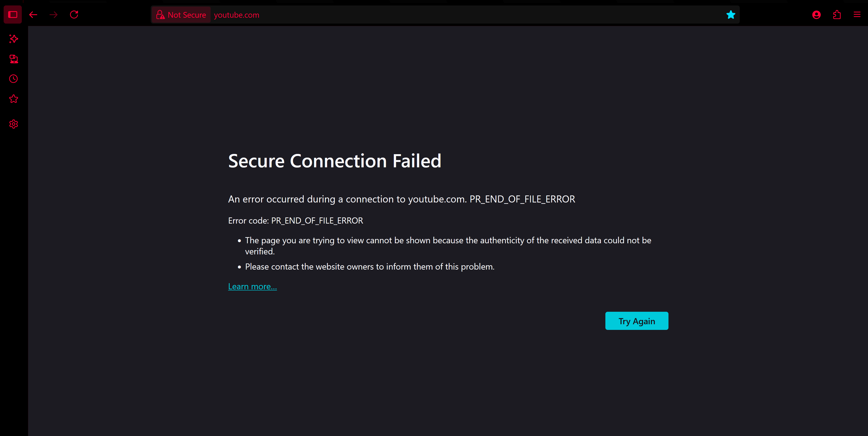This screenshot has height=436, width=868.
Task: Click the forward navigation arrow
Action: [x=54, y=15]
